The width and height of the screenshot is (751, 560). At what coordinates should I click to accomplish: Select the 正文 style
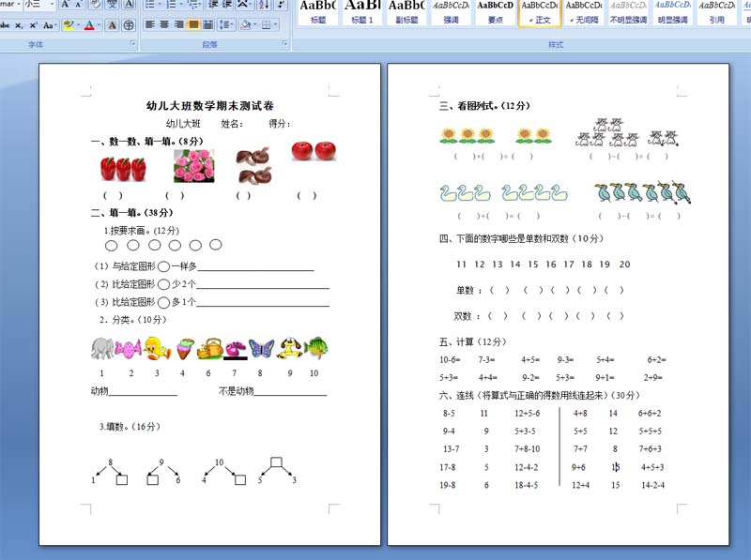click(539, 12)
